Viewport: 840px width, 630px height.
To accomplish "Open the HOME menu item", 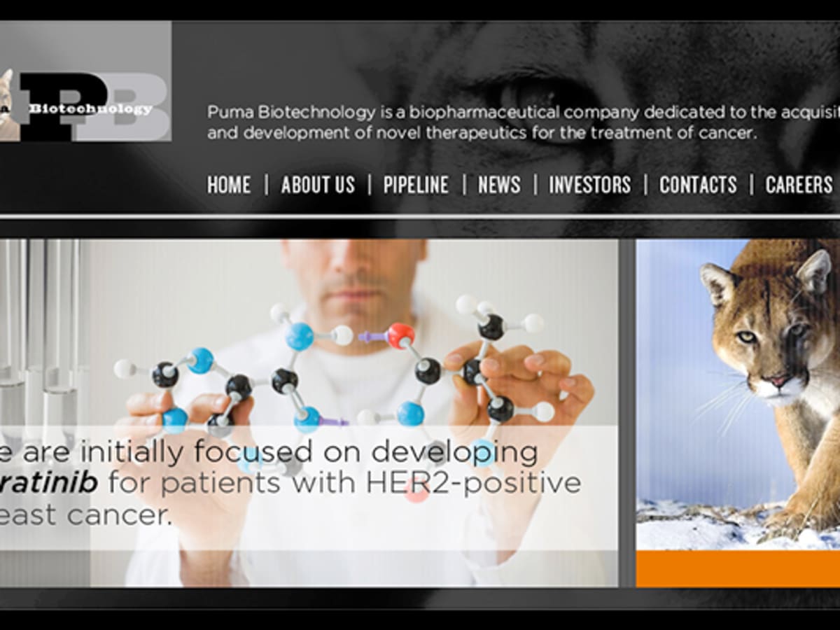I will click(229, 185).
